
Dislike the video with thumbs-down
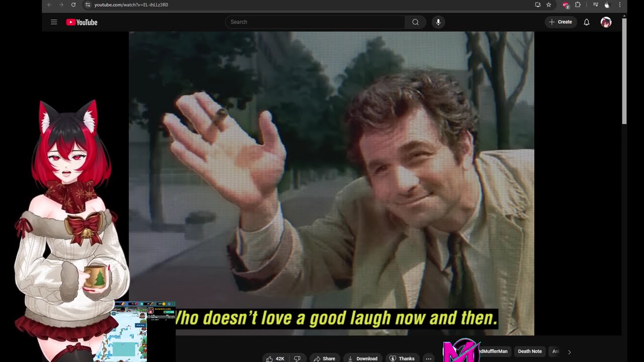coord(297,358)
